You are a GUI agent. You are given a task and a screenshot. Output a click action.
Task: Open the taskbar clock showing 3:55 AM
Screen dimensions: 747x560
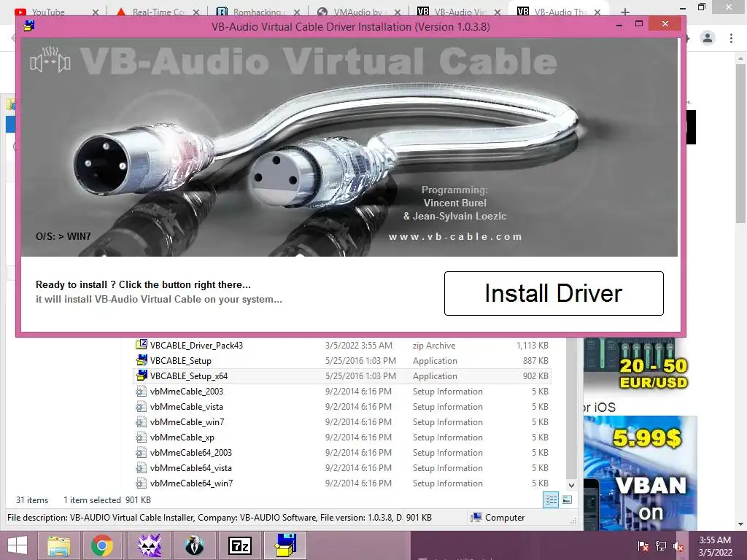coord(715,546)
